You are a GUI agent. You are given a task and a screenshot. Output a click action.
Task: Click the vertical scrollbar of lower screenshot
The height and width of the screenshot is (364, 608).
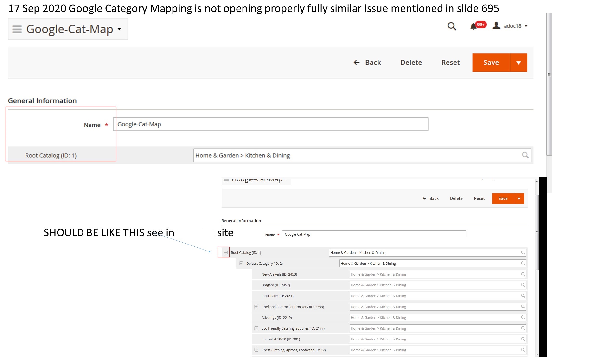[537, 232]
